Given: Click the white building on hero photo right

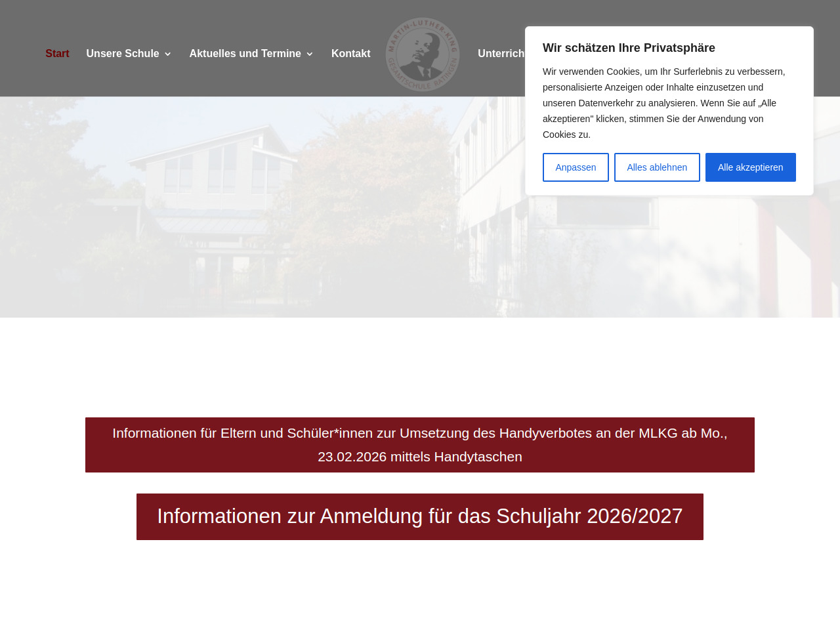Looking at the screenshot, I should pos(656,249).
